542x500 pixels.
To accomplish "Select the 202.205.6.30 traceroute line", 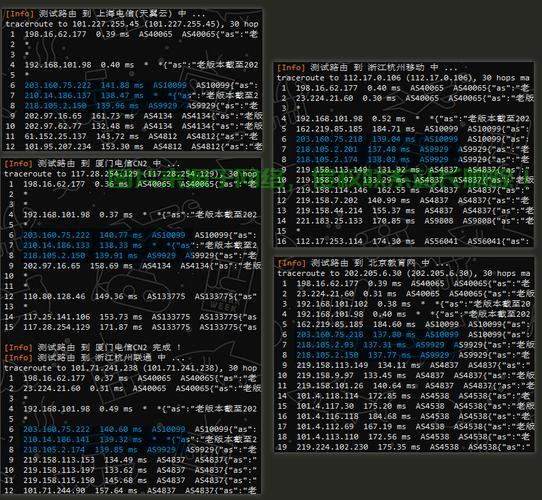I will click(x=404, y=273).
